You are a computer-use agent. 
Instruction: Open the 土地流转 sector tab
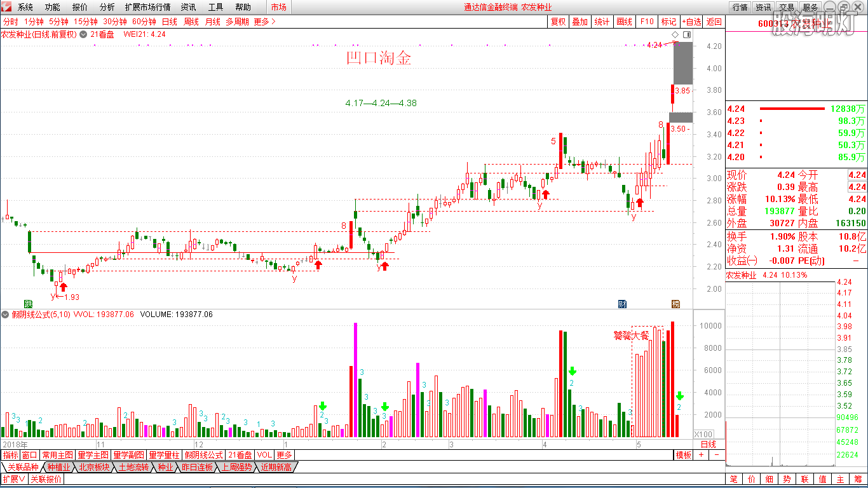(x=133, y=467)
